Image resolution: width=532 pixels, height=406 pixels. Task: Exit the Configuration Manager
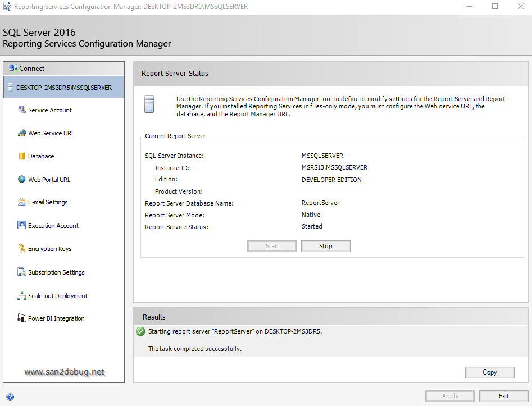[503, 396]
